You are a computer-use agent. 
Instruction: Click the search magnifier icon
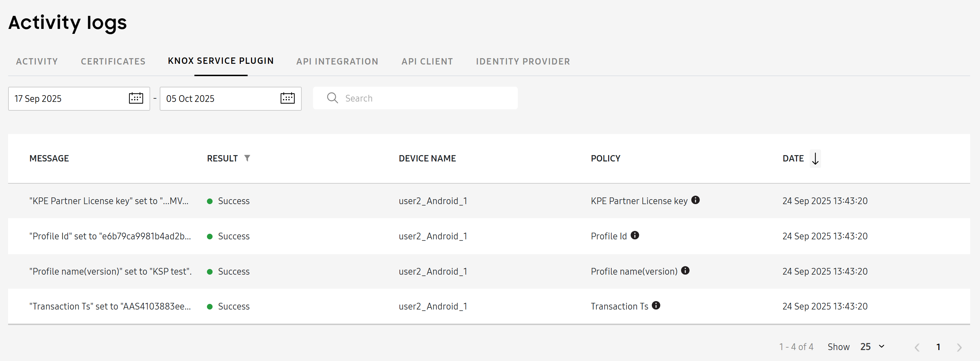(x=332, y=98)
